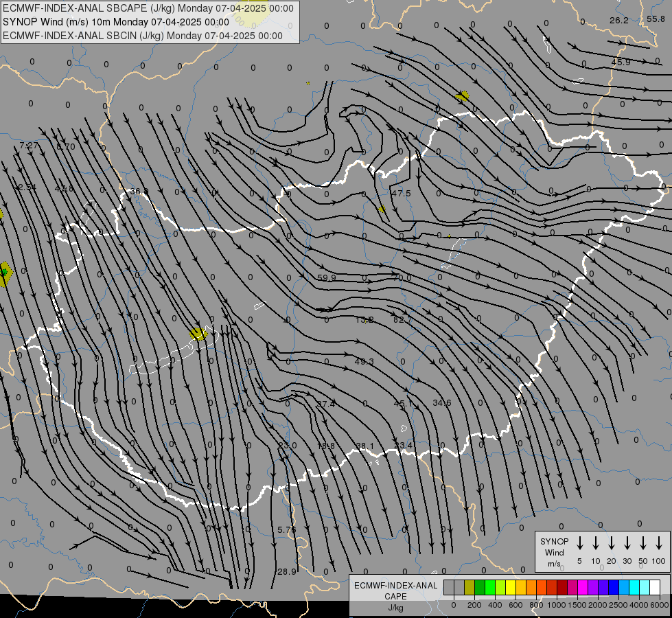Click the first title line: ECMWF-INDEX-ANAL SBCAPE

coord(148,8)
